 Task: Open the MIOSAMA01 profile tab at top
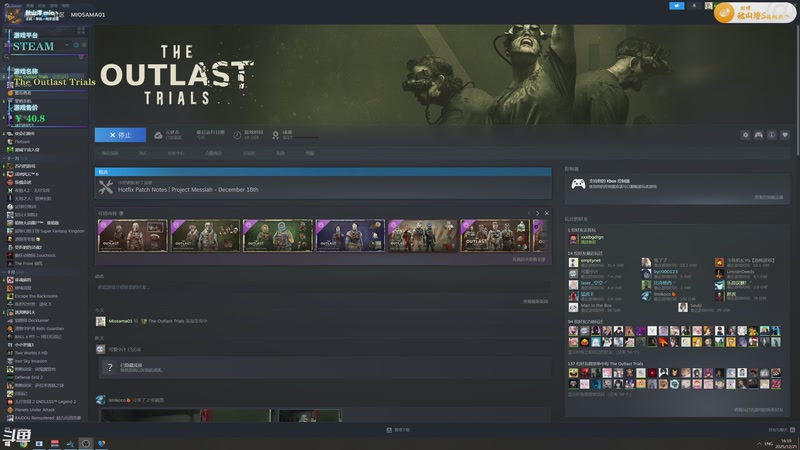point(88,14)
